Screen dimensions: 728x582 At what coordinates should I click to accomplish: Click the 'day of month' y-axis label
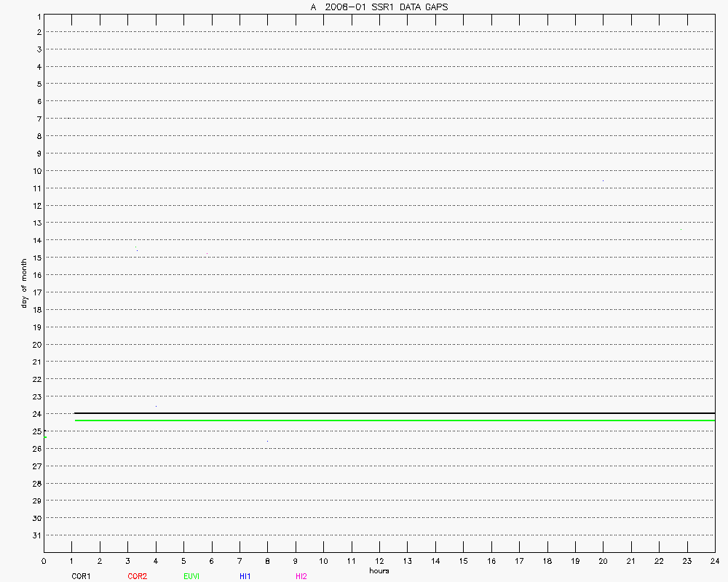(x=24, y=283)
